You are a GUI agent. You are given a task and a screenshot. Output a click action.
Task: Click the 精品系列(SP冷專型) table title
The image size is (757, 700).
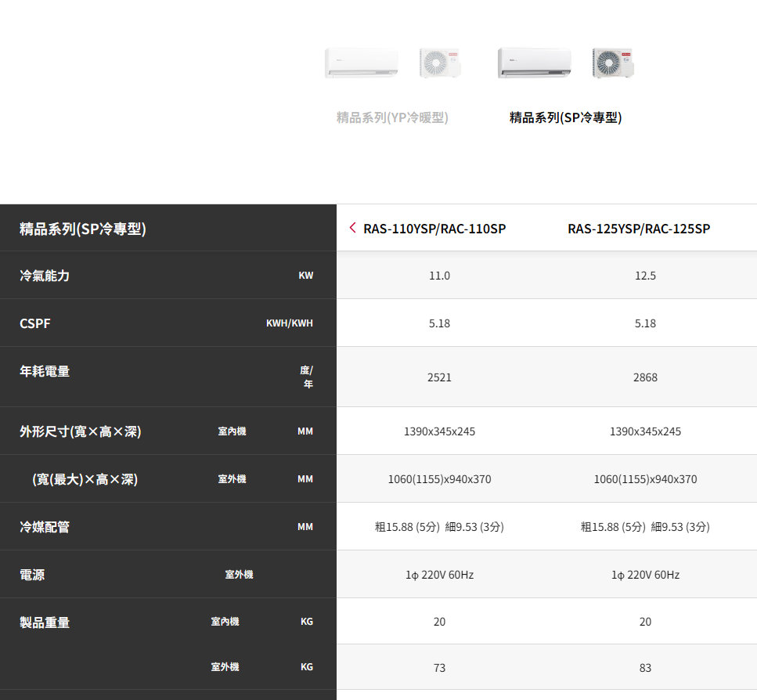point(83,229)
